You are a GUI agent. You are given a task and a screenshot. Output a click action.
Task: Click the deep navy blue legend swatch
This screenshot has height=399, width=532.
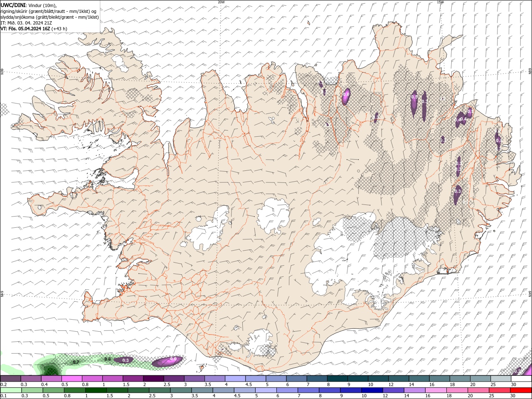[372, 390]
